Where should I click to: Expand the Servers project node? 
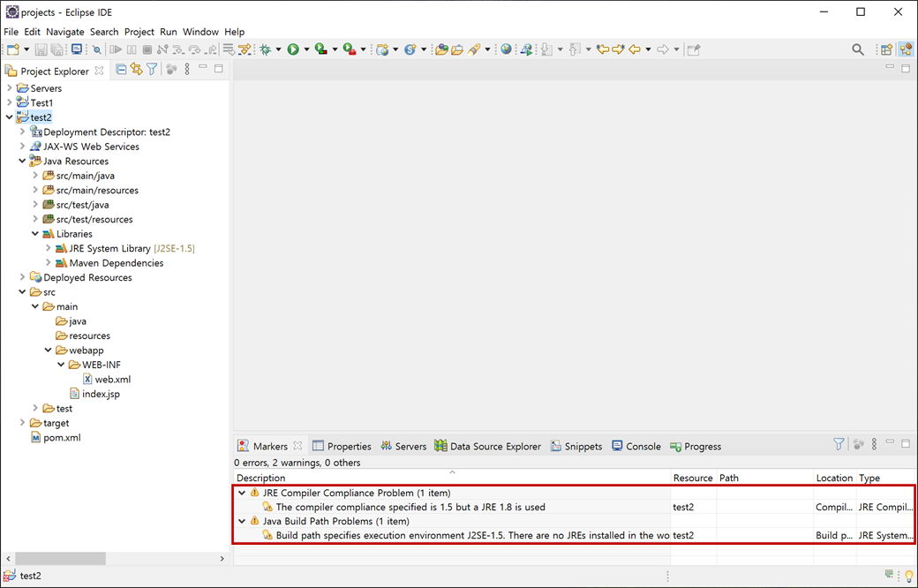[x=9, y=88]
